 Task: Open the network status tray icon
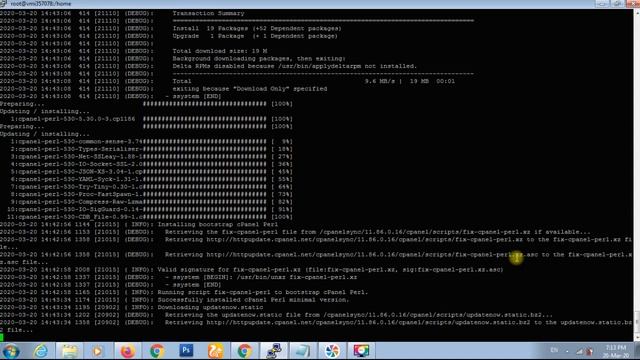[x=580, y=351]
